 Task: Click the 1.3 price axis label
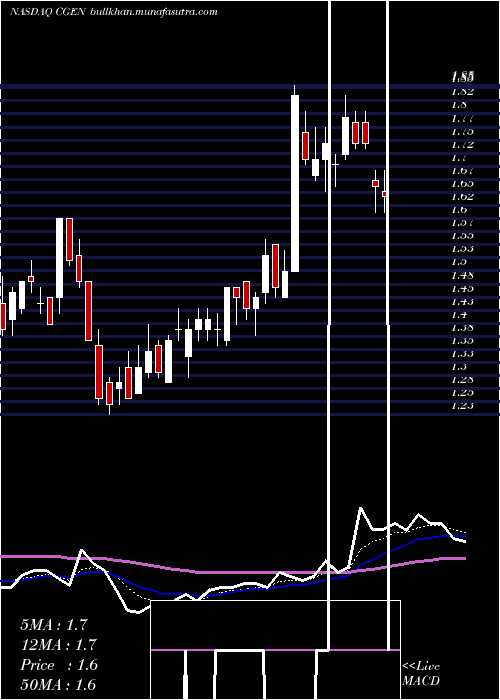(x=459, y=366)
